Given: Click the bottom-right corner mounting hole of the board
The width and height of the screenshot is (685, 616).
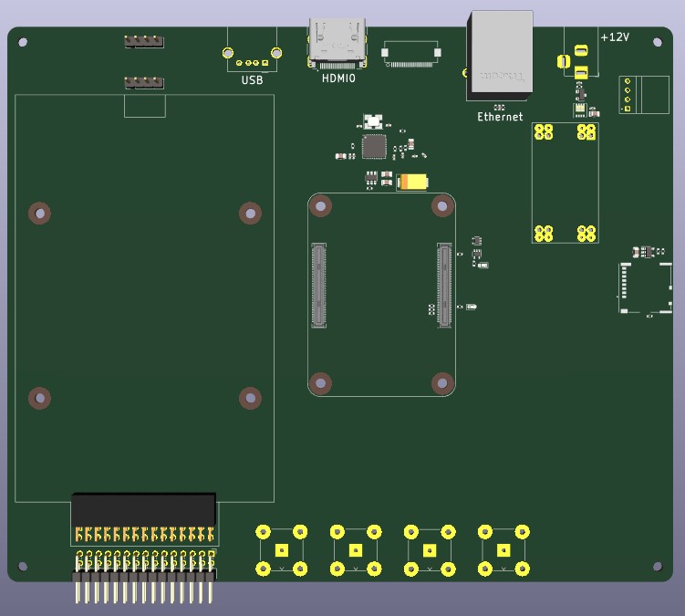Looking at the screenshot, I should pyautogui.click(x=658, y=567).
